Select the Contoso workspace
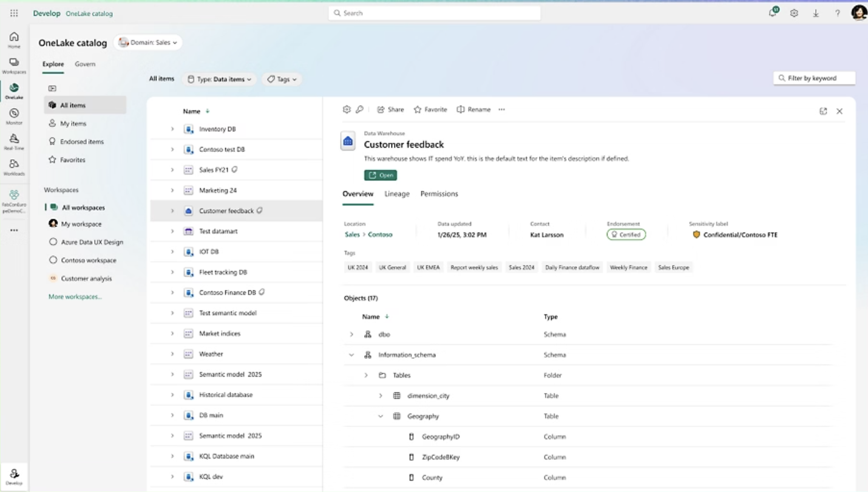This screenshot has height=492, width=868. tap(83, 260)
